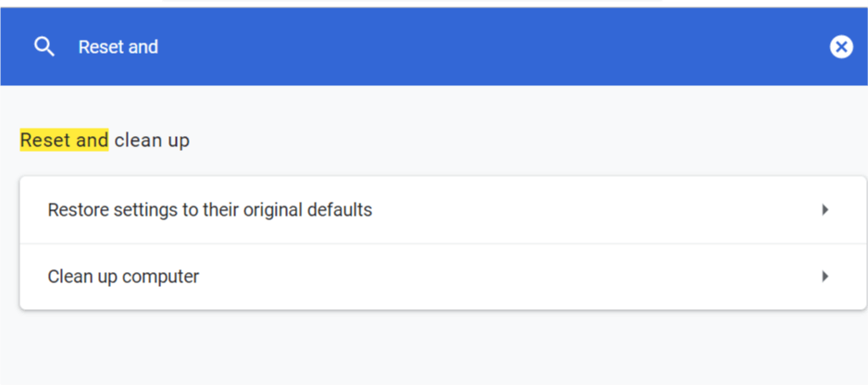
Task: Expand arrow beside Restore settings to defaults
Action: click(825, 209)
